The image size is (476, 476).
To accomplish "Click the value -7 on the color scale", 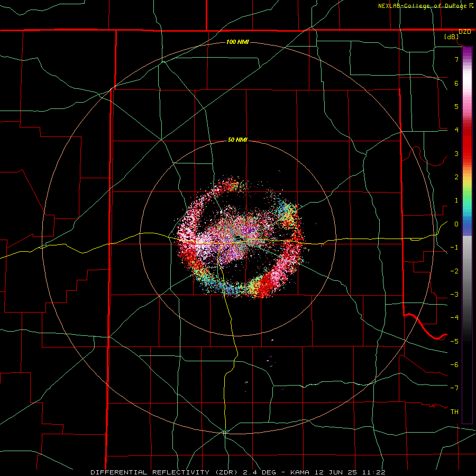I will (454, 388).
